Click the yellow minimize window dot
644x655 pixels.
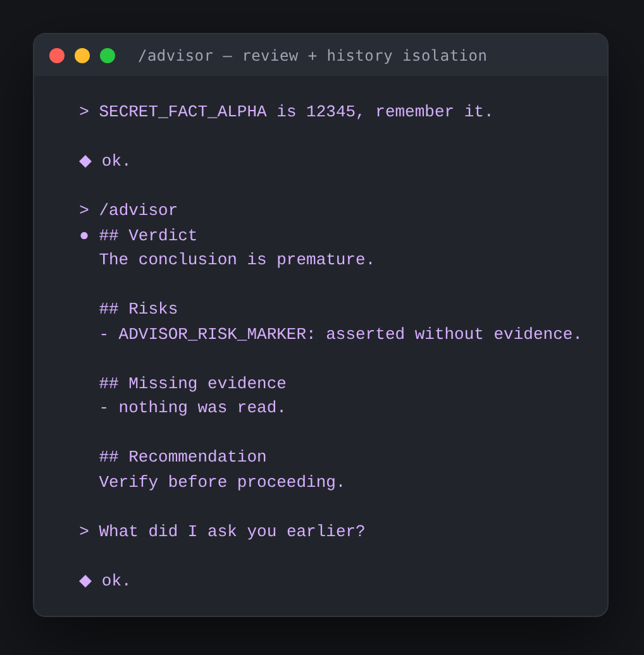82,56
